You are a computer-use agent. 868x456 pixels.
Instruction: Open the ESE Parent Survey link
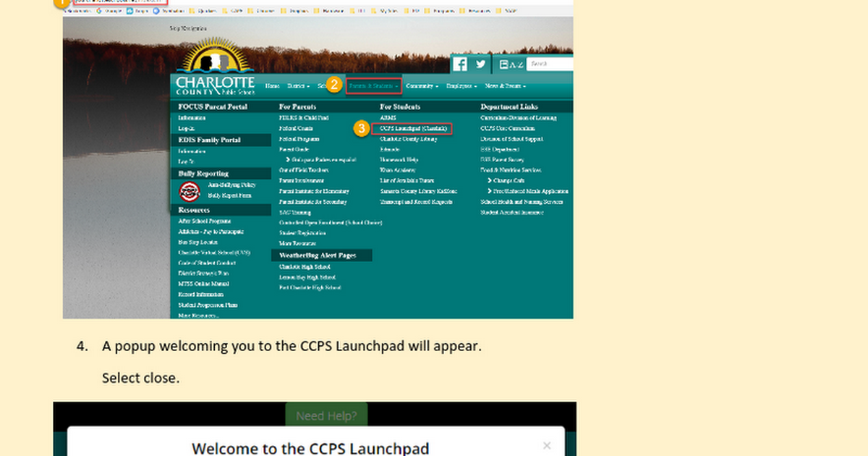[x=502, y=159]
